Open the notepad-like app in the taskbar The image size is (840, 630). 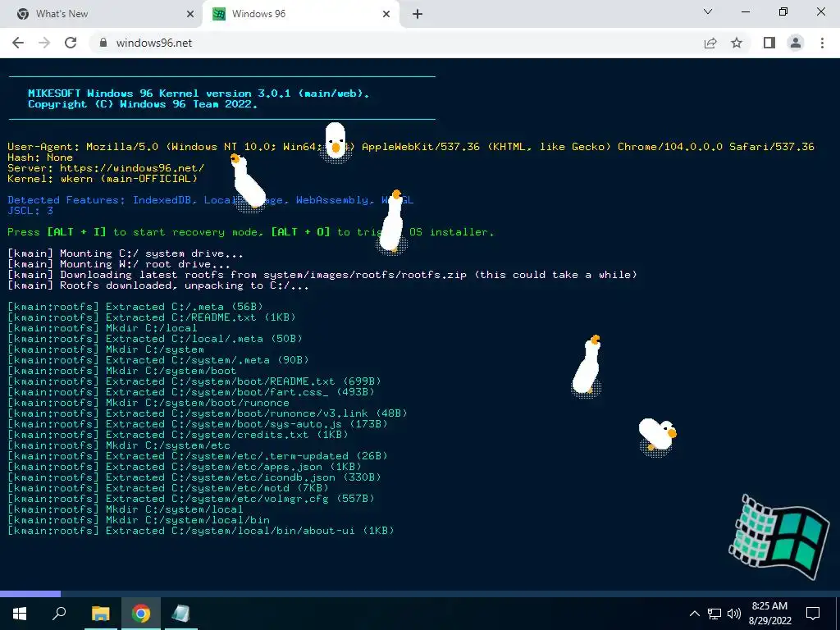pyautogui.click(x=181, y=614)
